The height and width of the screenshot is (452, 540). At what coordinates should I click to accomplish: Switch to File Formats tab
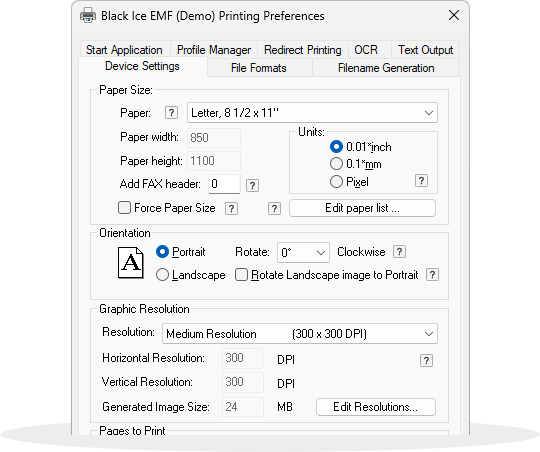pyautogui.click(x=259, y=68)
